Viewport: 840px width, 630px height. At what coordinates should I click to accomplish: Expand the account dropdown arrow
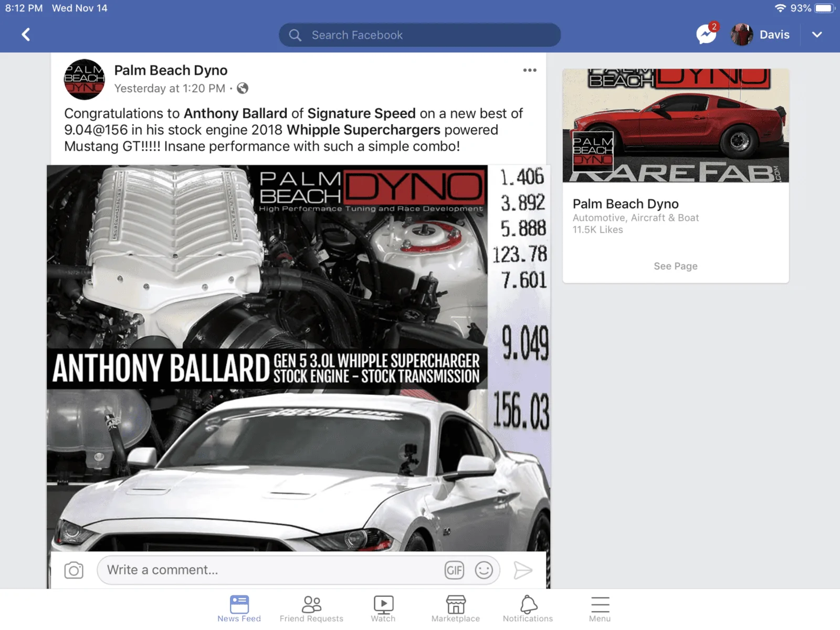pyautogui.click(x=817, y=35)
